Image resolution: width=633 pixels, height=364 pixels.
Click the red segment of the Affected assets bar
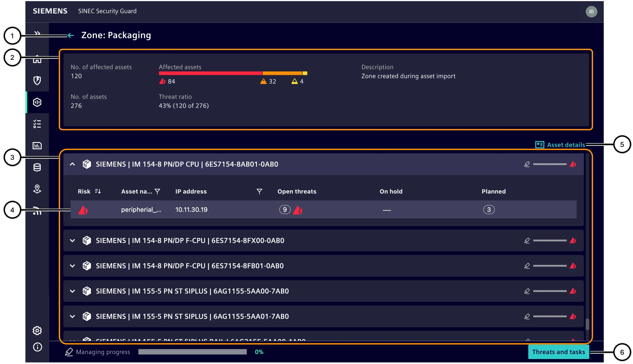tap(210, 73)
